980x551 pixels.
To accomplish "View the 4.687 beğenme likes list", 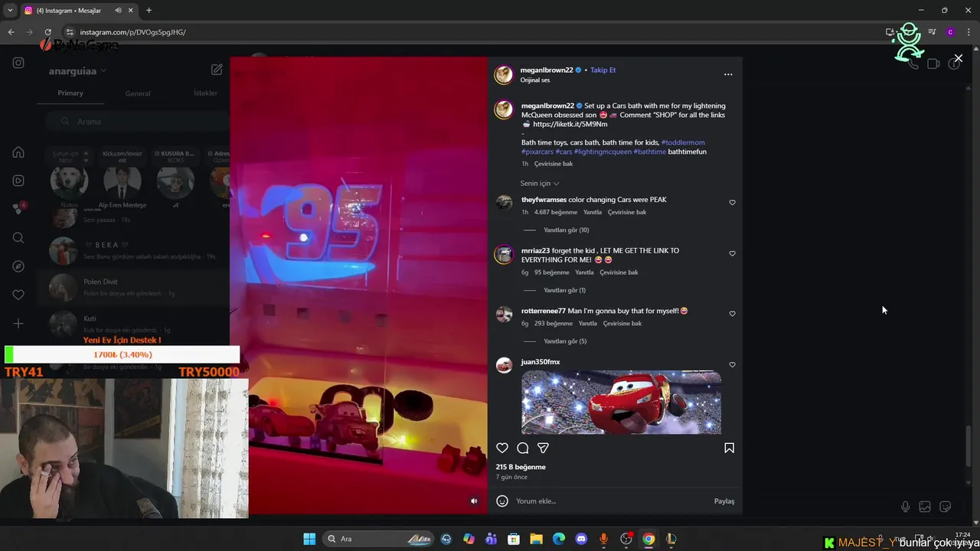I will pos(556,212).
